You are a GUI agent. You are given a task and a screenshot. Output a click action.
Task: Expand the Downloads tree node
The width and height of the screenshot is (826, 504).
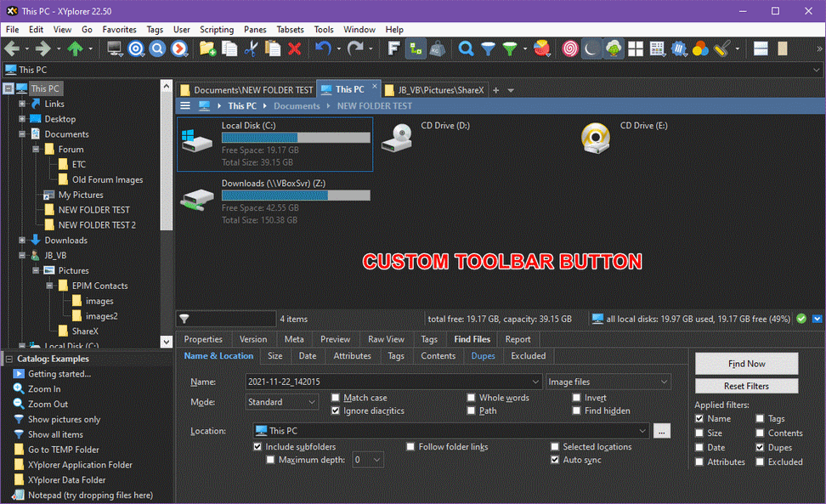(22, 241)
